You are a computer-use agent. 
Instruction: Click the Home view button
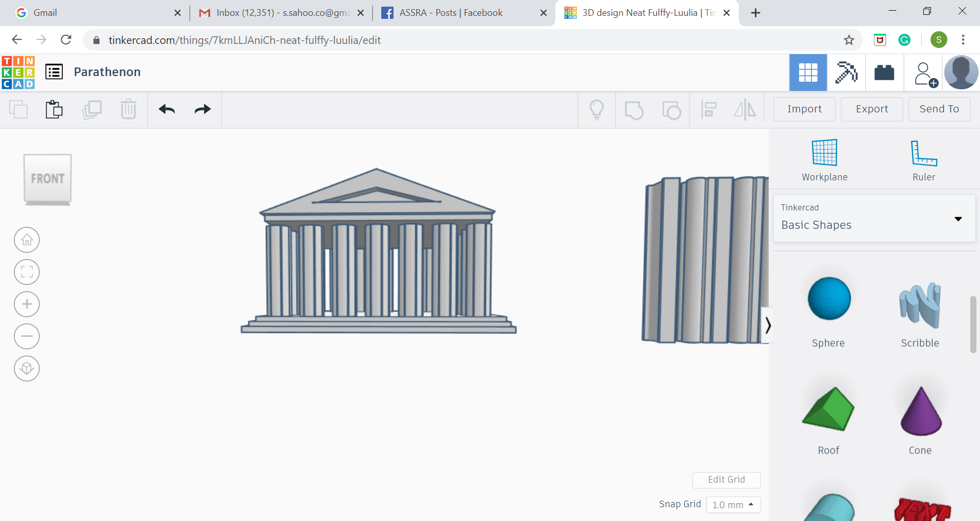click(x=27, y=240)
